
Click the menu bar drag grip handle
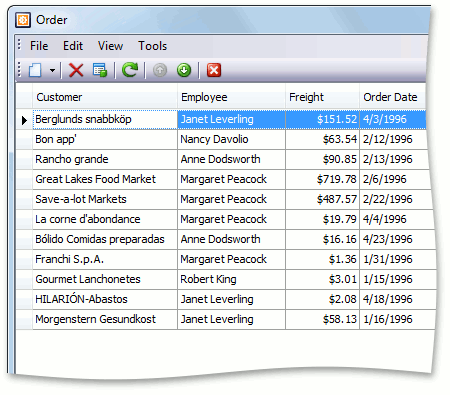[19, 44]
